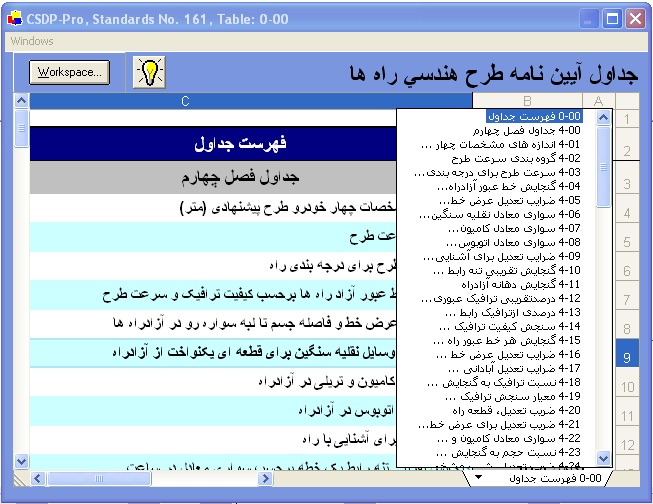The image size is (653, 504).
Task: Click the spreadsheet vertical scrollbar thumb
Action: point(21,128)
